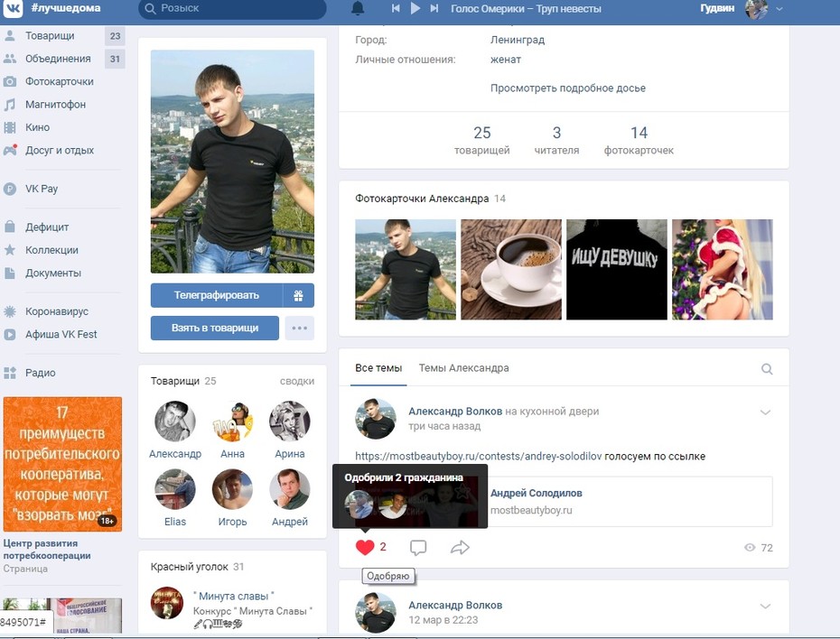Click the Телеграфировать button

click(217, 295)
